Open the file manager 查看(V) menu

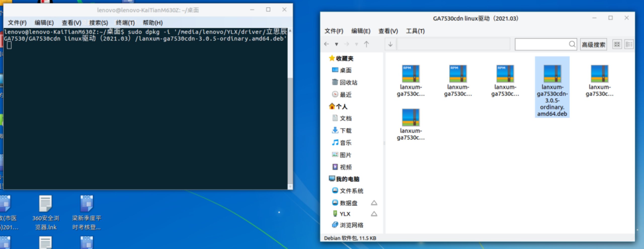388,31
